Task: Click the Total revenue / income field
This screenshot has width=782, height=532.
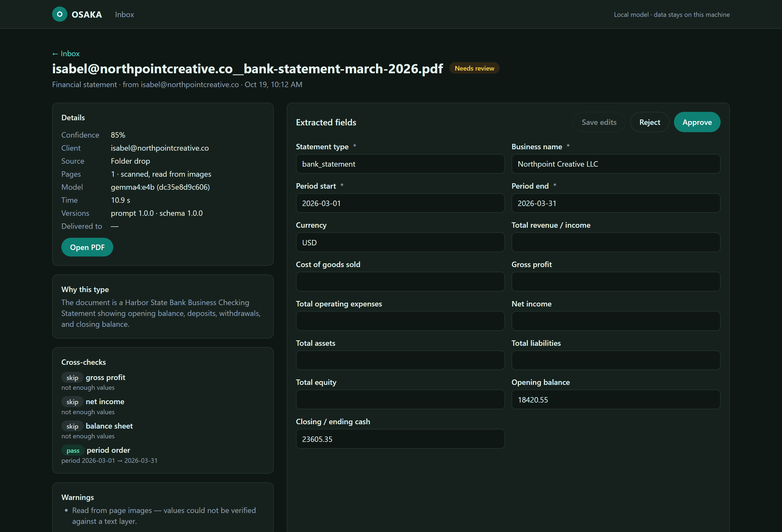Action: (x=616, y=242)
